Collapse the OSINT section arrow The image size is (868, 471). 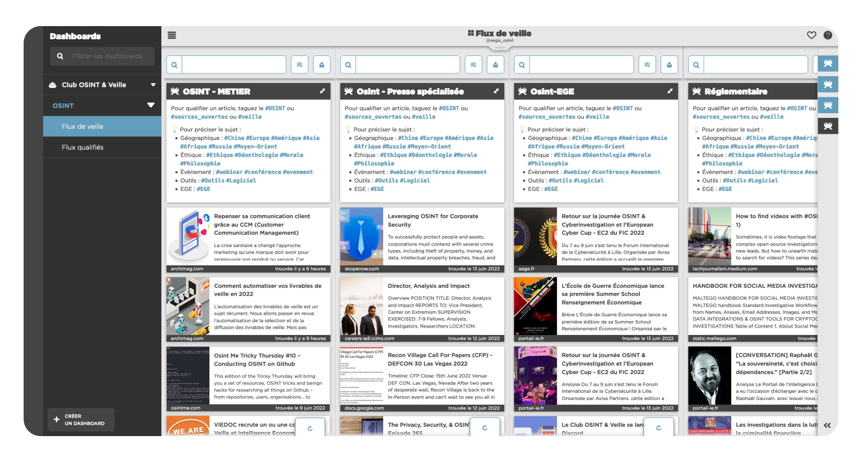click(151, 106)
